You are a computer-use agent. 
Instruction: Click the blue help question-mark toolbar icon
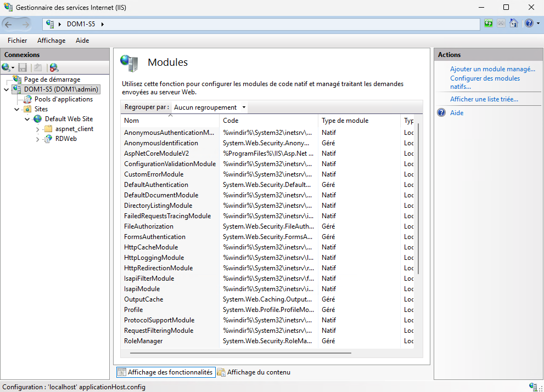pos(528,24)
